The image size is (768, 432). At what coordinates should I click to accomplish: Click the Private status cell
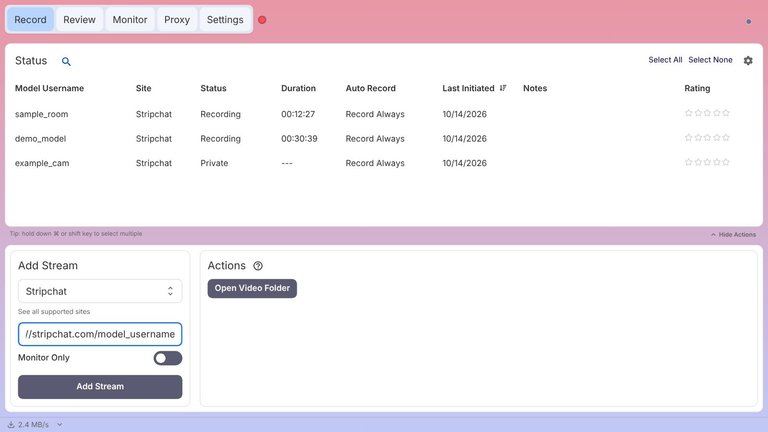(214, 163)
